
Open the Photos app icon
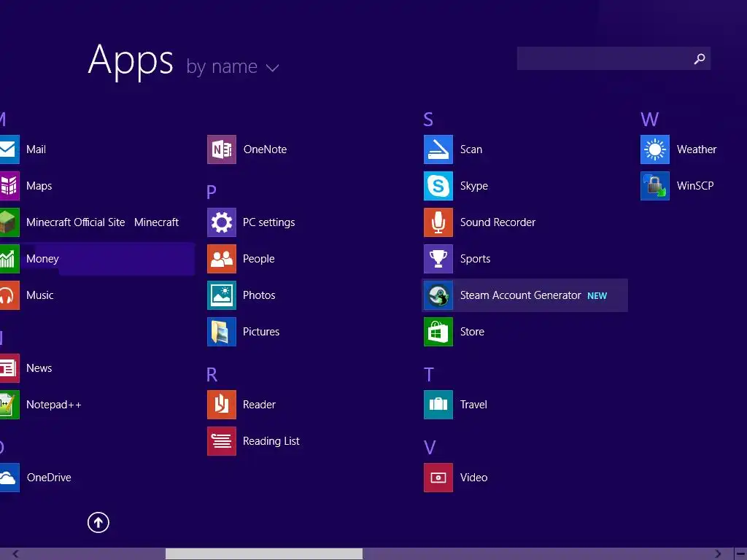(x=222, y=295)
